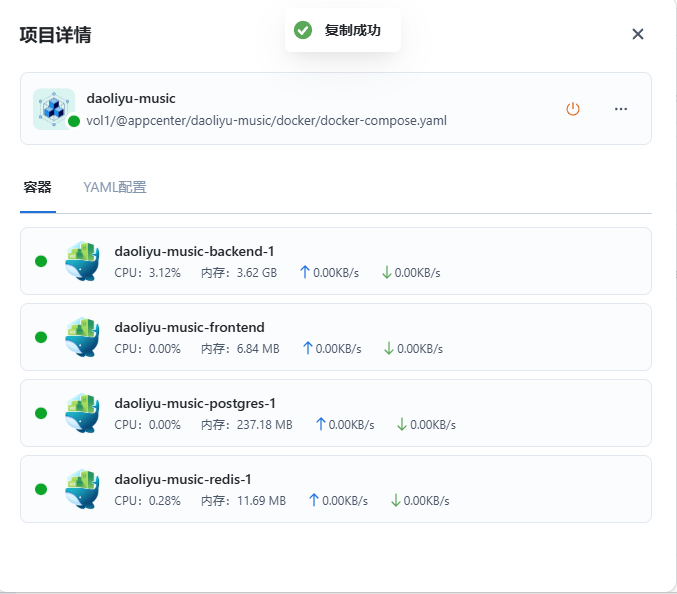Click the 项目详情 dialog heading
This screenshot has height=594, width=677.
(x=55, y=35)
